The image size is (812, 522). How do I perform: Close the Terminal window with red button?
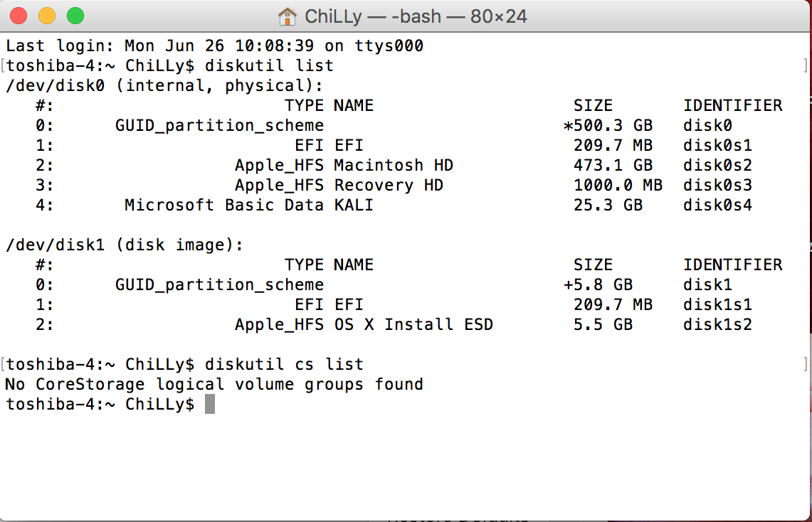pyautogui.click(x=19, y=16)
